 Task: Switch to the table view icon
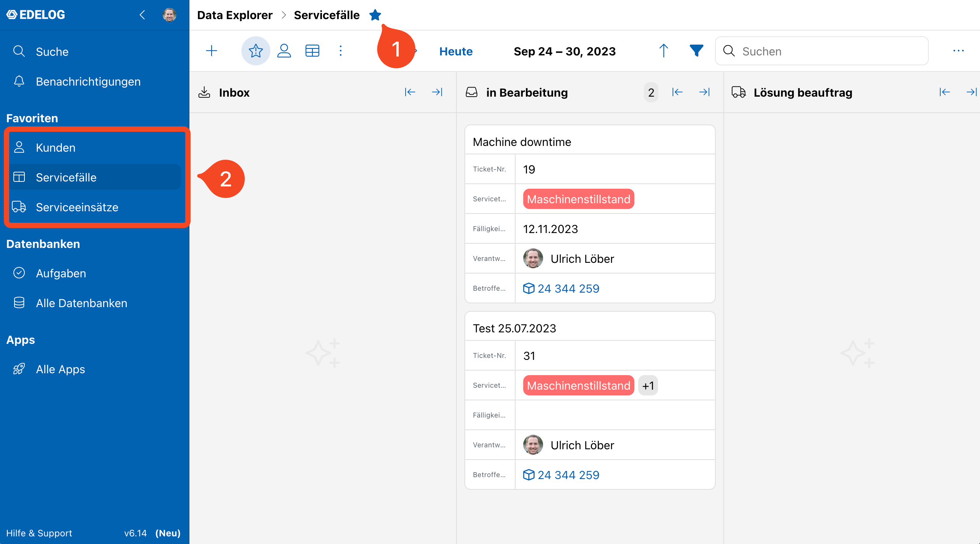pyautogui.click(x=312, y=51)
